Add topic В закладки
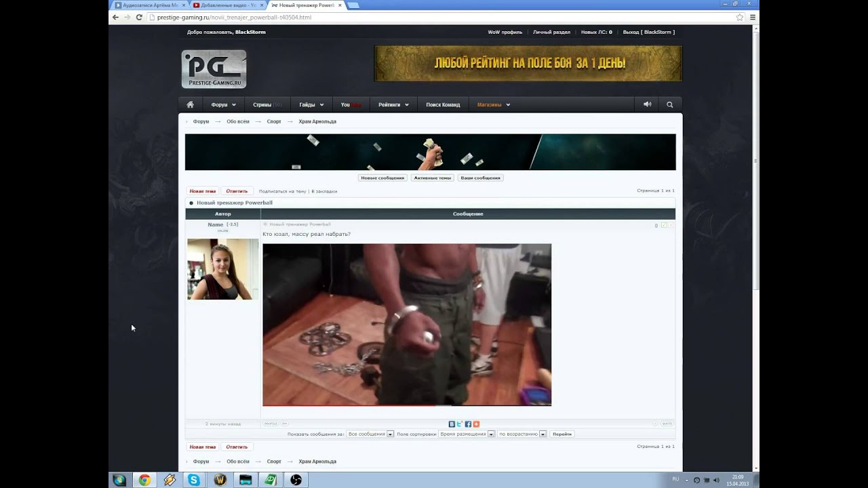The height and width of the screenshot is (488, 868). 324,191
